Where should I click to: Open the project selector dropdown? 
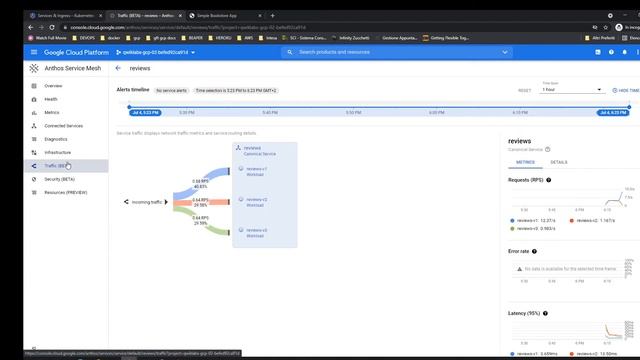point(156,52)
